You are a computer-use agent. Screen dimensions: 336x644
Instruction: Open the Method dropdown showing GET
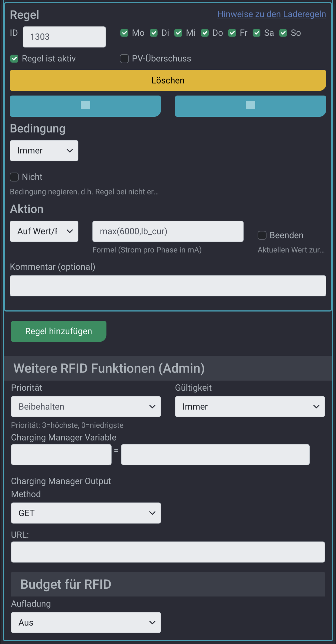pyautogui.click(x=86, y=513)
